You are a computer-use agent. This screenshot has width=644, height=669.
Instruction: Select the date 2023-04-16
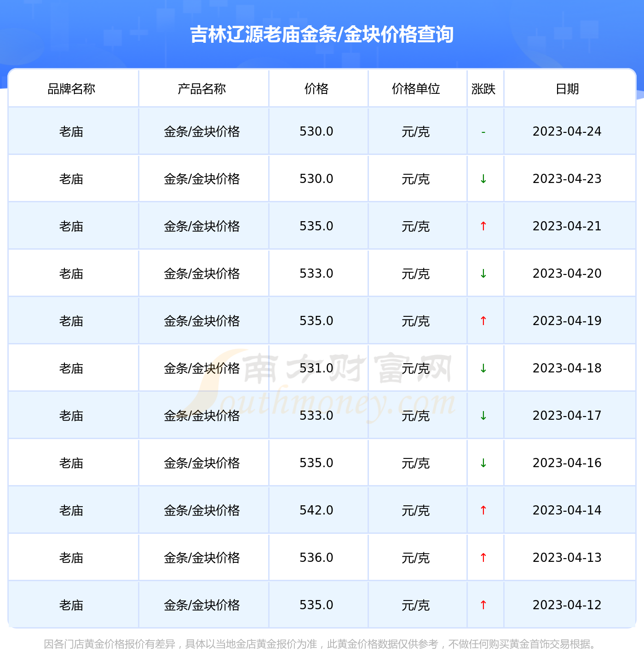[x=567, y=463]
